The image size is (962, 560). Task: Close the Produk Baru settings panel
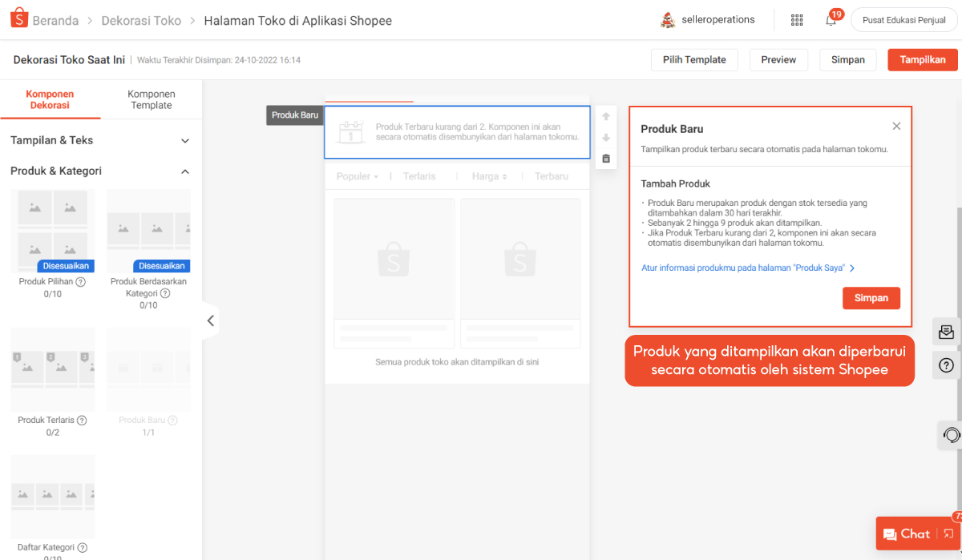tap(896, 126)
